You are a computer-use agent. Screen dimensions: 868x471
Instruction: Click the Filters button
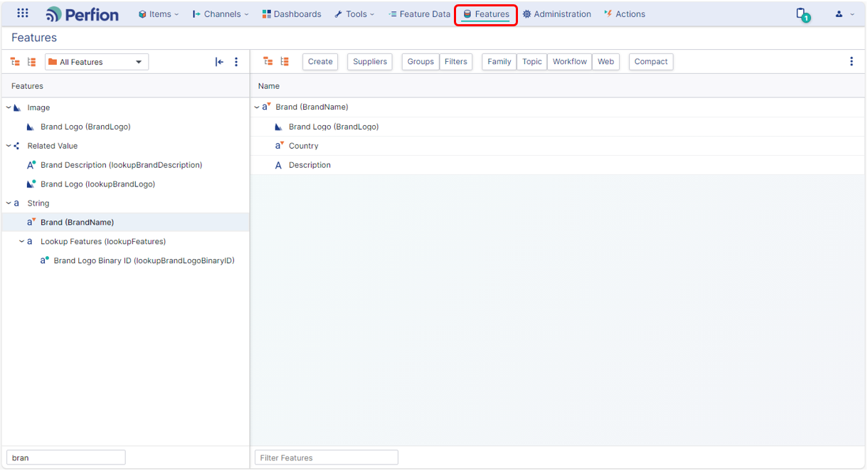click(x=456, y=62)
